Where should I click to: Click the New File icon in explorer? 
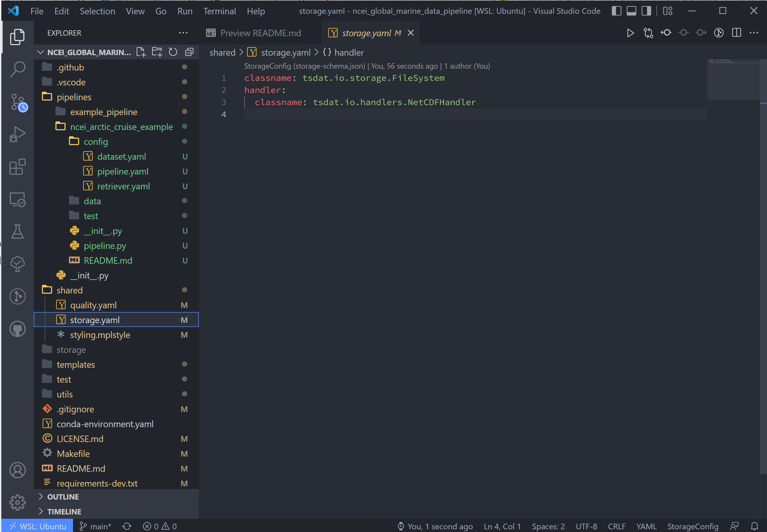[x=141, y=52]
